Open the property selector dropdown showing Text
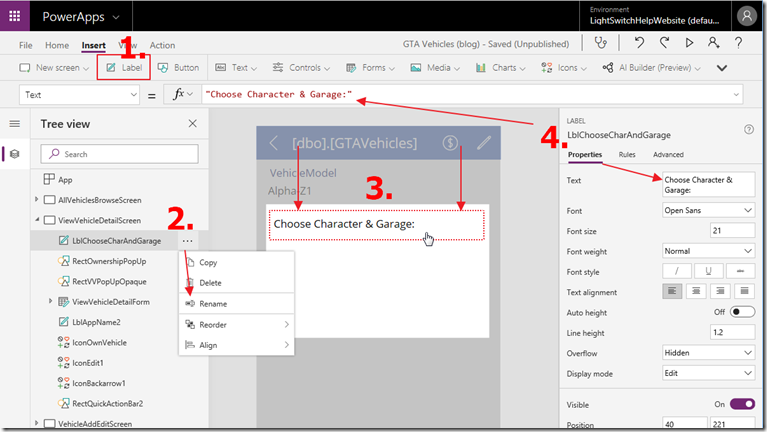 79,94
